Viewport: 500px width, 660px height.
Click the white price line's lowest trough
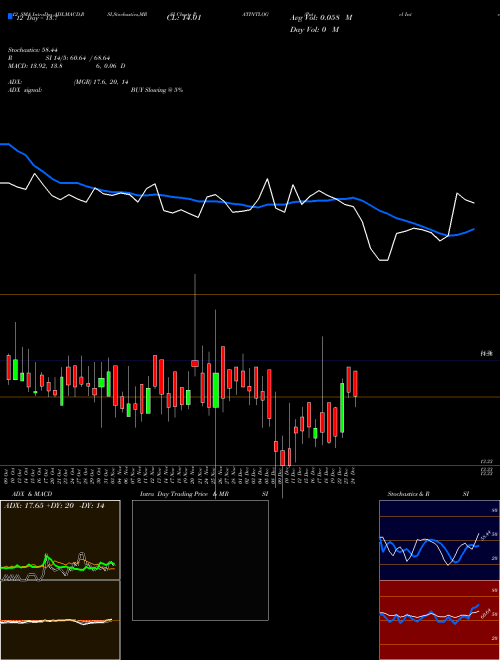383,260
